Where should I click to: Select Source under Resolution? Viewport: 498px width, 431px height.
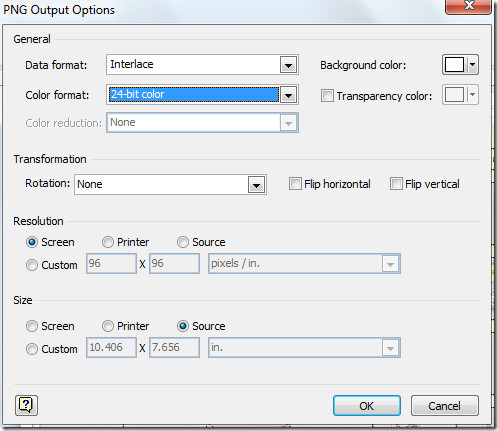pos(183,242)
